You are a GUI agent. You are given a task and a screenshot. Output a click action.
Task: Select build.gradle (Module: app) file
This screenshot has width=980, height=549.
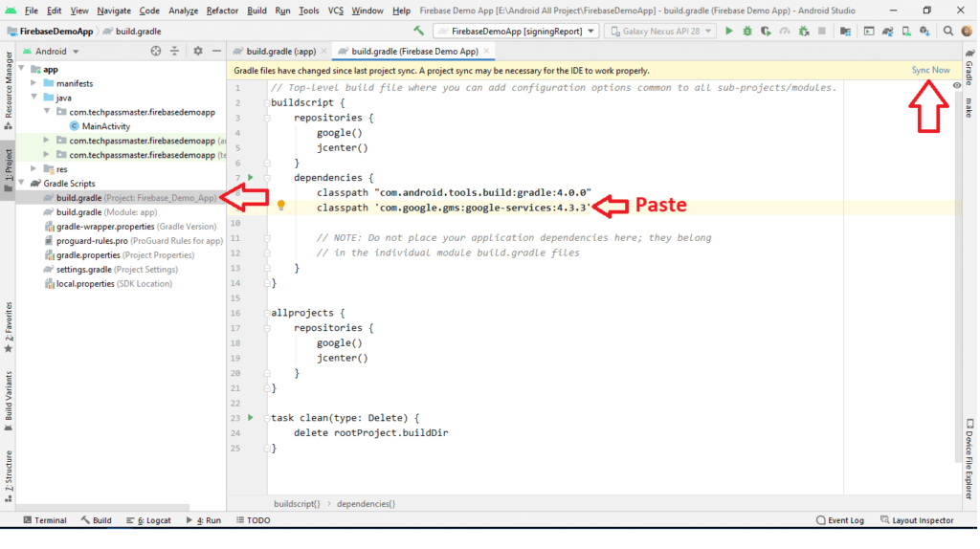[x=100, y=211]
